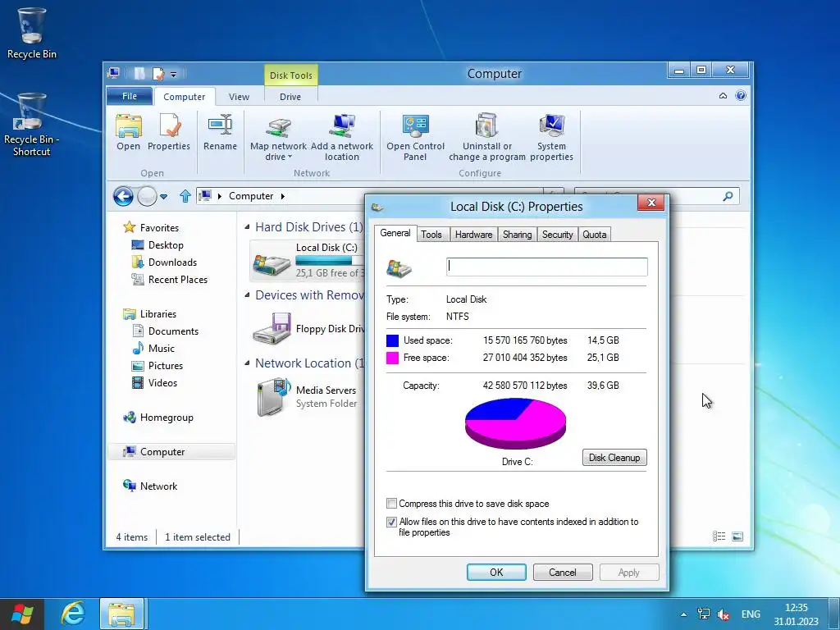Viewport: 840px width, 630px height.
Task: Select Documents under Libraries
Action: point(166,331)
